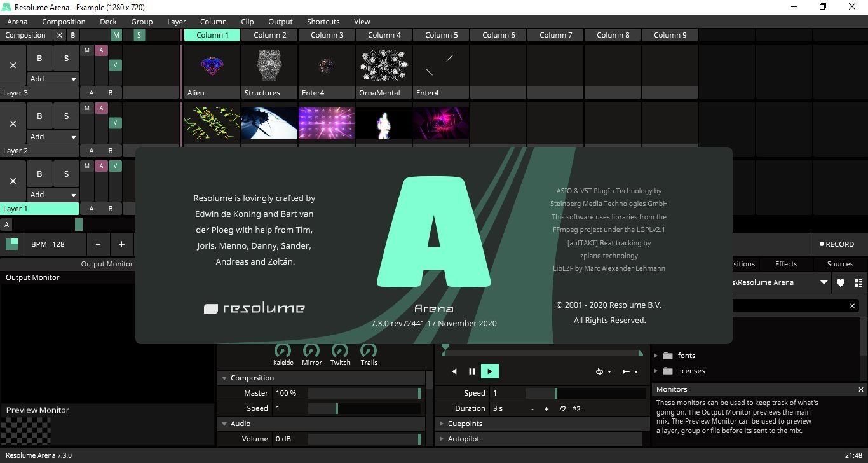
Task: Trigger the Alien clip thumbnail
Action: coord(212,66)
